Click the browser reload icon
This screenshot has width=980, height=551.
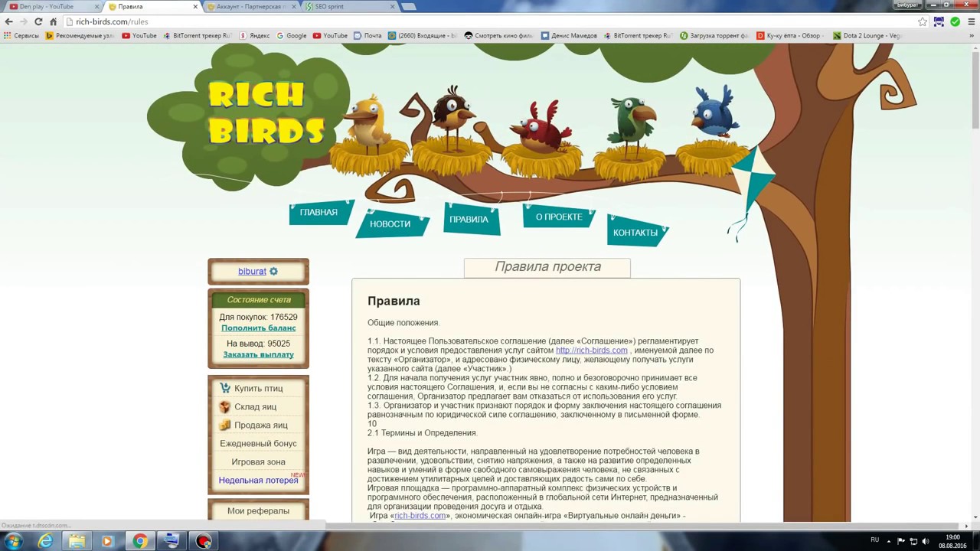pos(38,21)
